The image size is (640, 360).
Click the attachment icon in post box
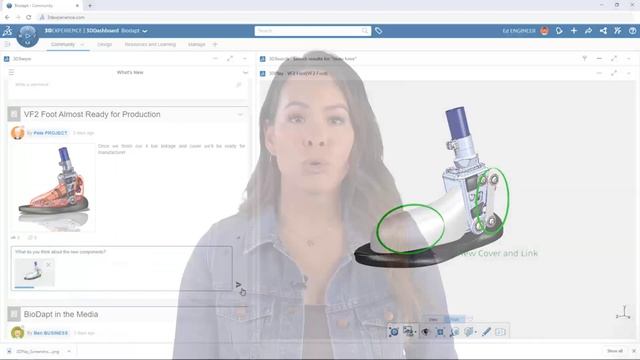(x=239, y=84)
